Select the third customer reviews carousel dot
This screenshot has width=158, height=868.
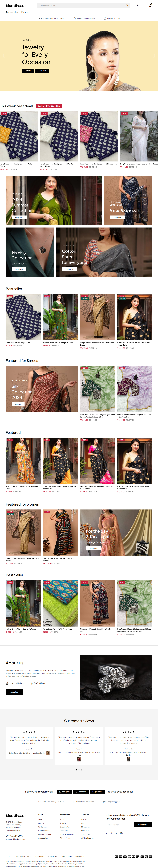coord(81,770)
